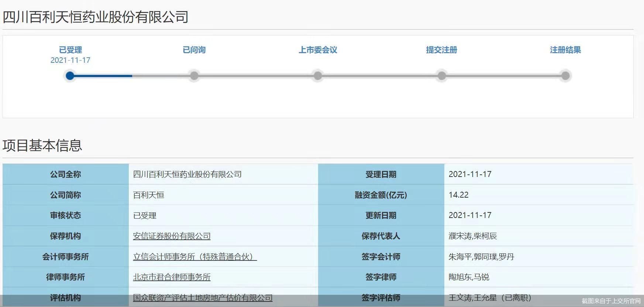Click the 更新日期 value 2021-11-17
This screenshot has width=644, height=307.
pos(470,215)
